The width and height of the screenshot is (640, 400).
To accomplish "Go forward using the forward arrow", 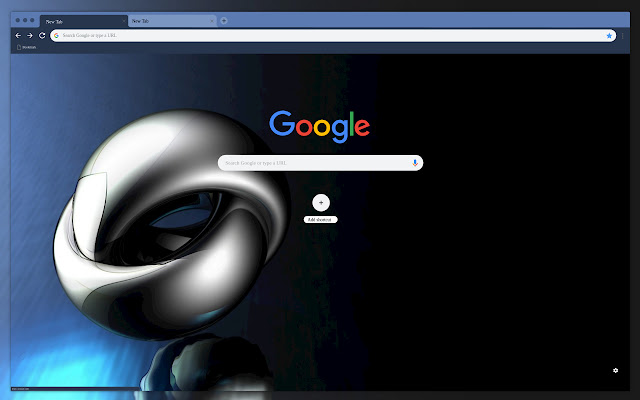I will point(30,36).
